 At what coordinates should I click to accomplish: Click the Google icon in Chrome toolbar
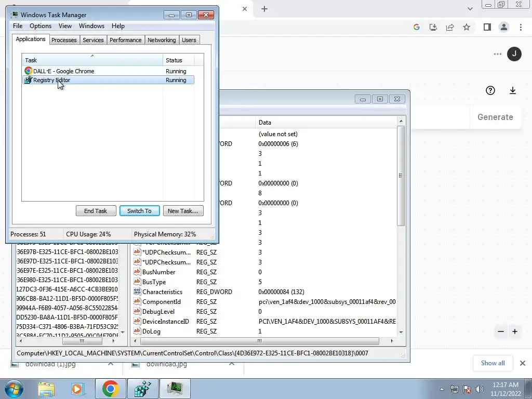(x=417, y=27)
